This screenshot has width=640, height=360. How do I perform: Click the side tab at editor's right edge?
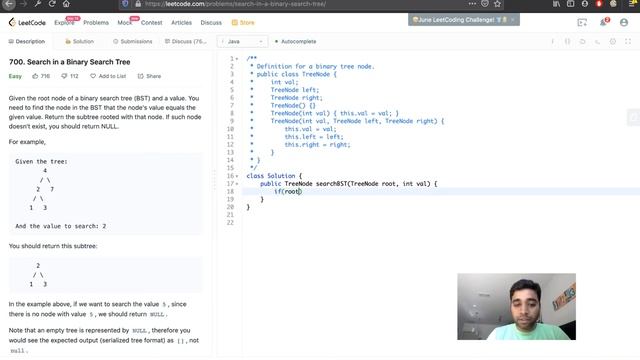(x=633, y=118)
